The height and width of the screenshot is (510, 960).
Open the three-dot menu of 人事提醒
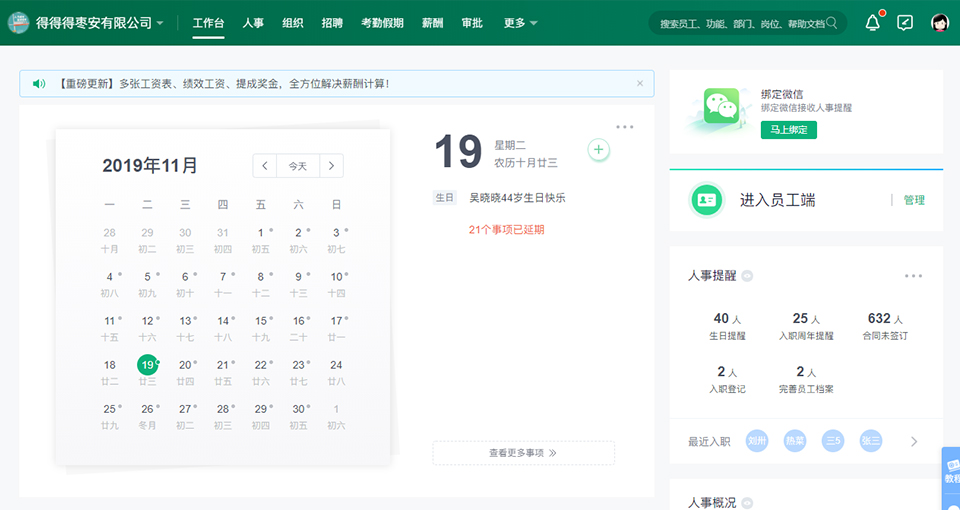913,276
